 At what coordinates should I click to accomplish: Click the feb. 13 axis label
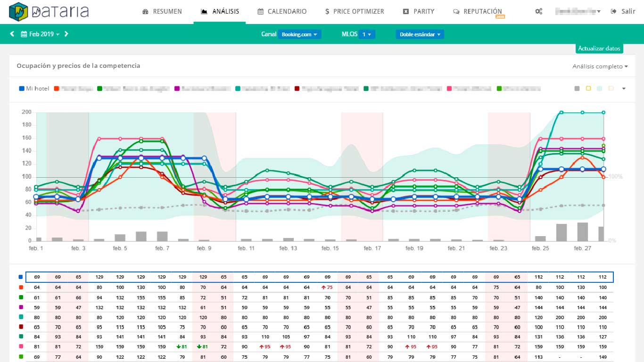click(x=287, y=248)
